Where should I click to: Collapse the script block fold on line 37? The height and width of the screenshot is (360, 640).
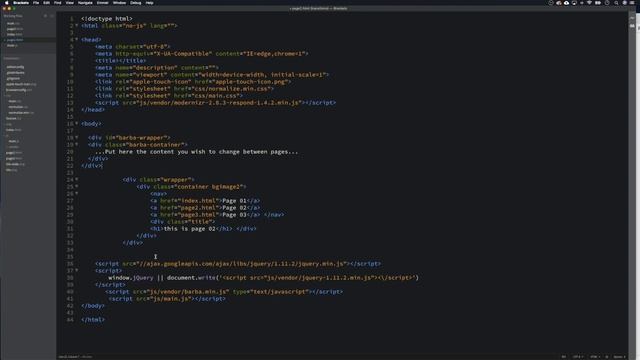pos(77,271)
